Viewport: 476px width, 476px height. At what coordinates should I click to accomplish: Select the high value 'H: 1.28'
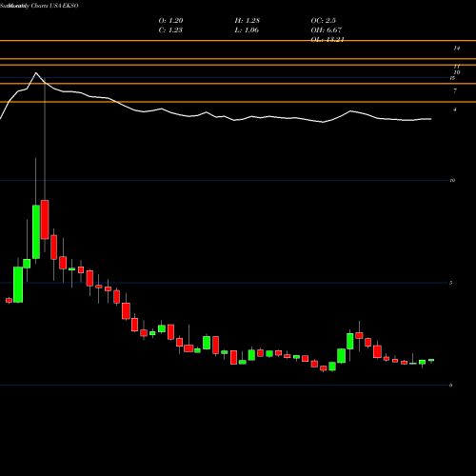[248, 21]
